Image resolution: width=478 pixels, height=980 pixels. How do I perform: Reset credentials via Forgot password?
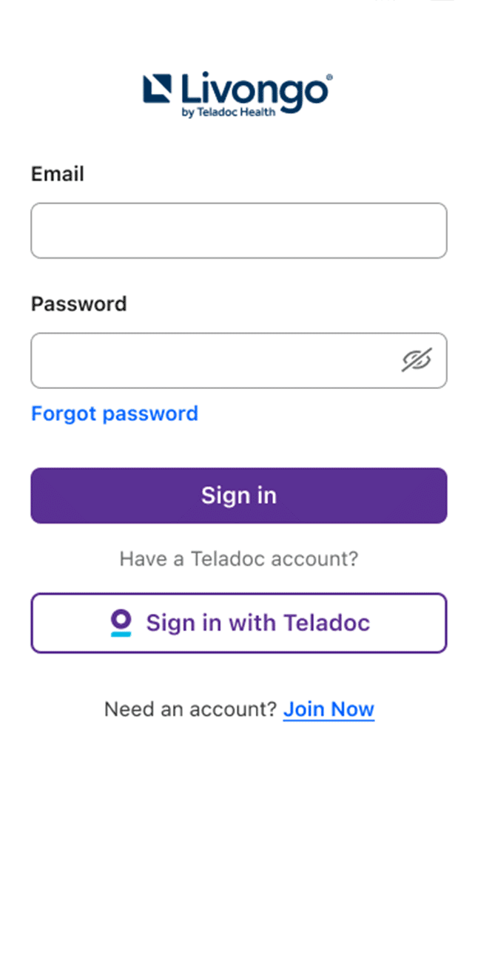click(115, 413)
